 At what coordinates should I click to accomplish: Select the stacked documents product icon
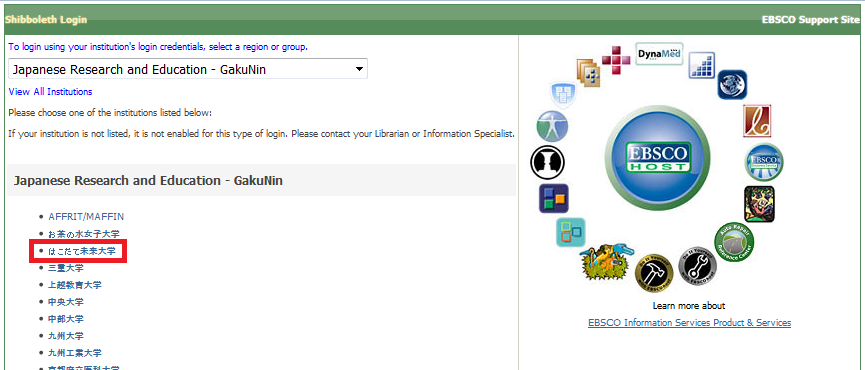point(588,73)
